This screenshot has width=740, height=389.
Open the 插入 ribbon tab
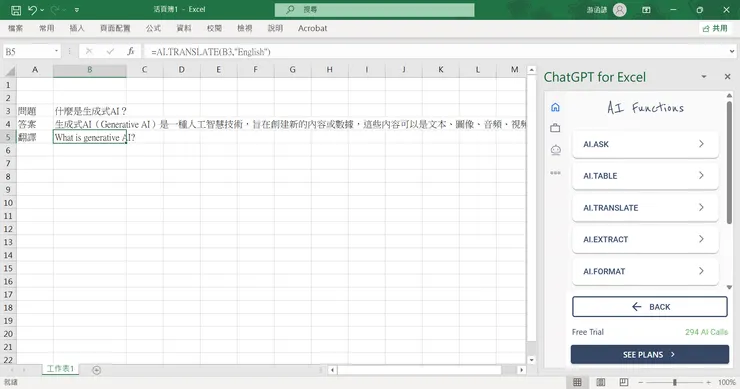(77, 28)
